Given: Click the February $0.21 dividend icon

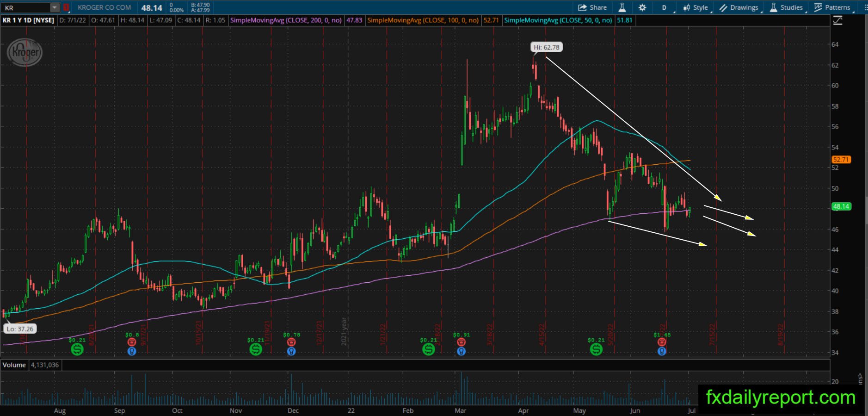Looking at the screenshot, I should (429, 349).
